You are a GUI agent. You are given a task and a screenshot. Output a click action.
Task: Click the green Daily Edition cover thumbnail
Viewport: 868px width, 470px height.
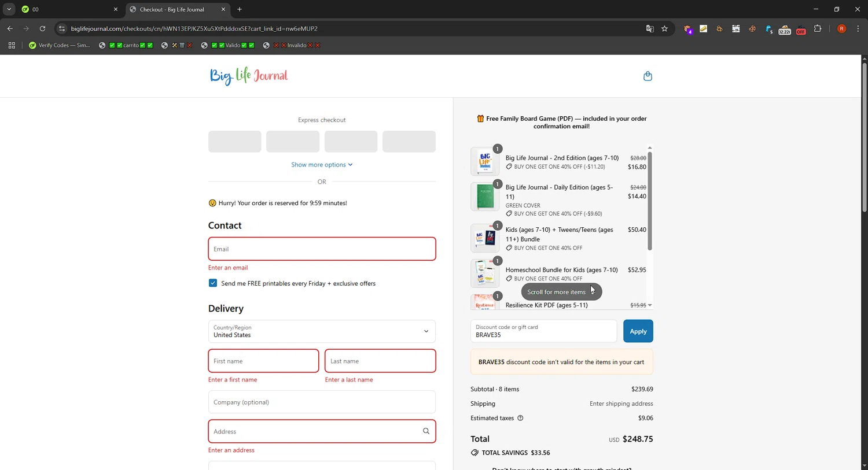coord(485,197)
